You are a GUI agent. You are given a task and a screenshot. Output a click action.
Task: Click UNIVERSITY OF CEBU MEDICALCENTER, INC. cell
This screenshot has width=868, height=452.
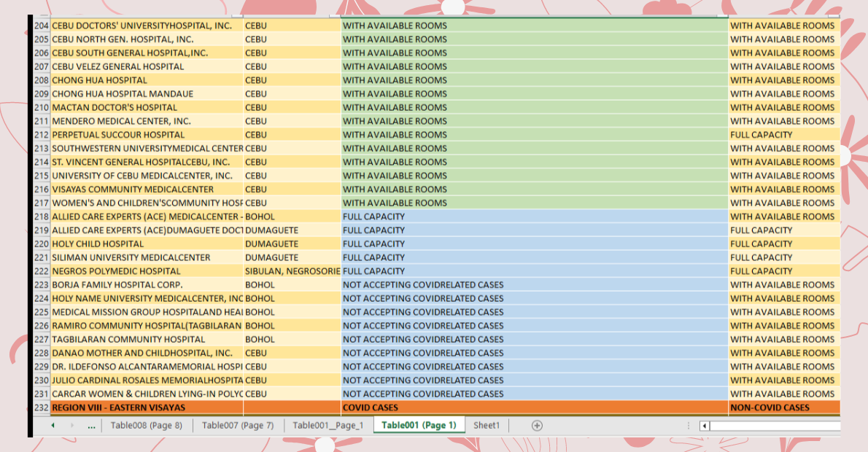coord(147,176)
